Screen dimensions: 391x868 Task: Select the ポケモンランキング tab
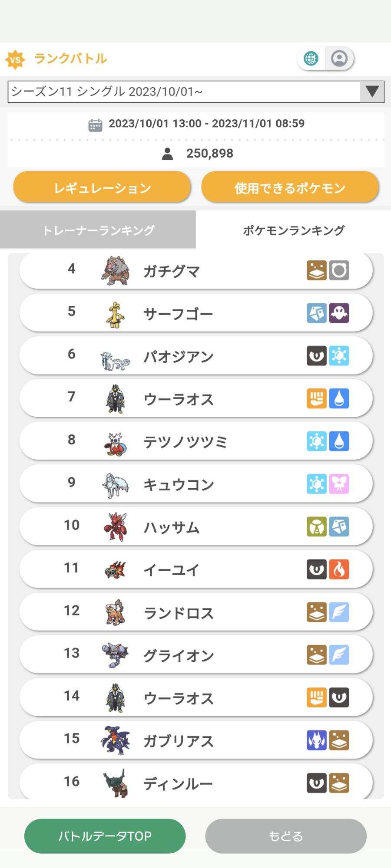click(x=293, y=230)
